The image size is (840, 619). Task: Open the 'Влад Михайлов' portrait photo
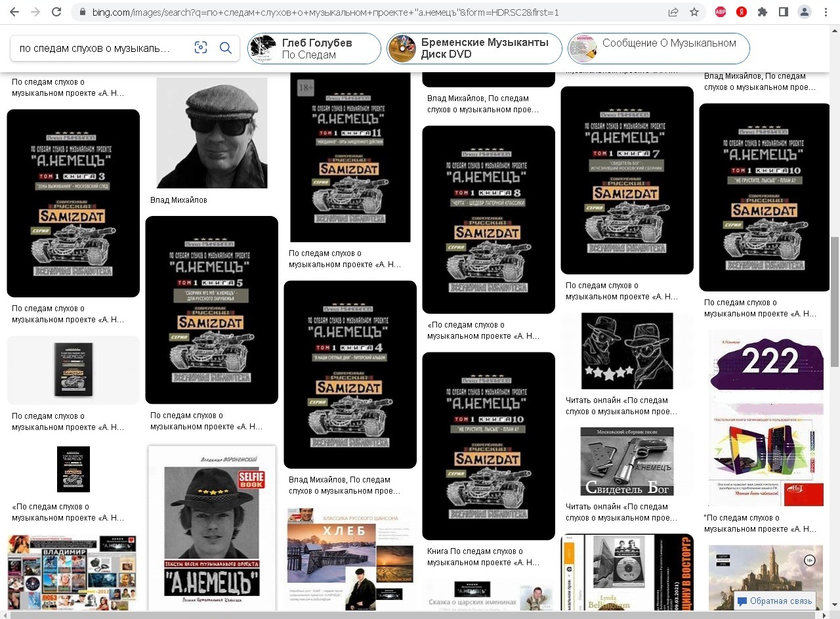(x=212, y=133)
